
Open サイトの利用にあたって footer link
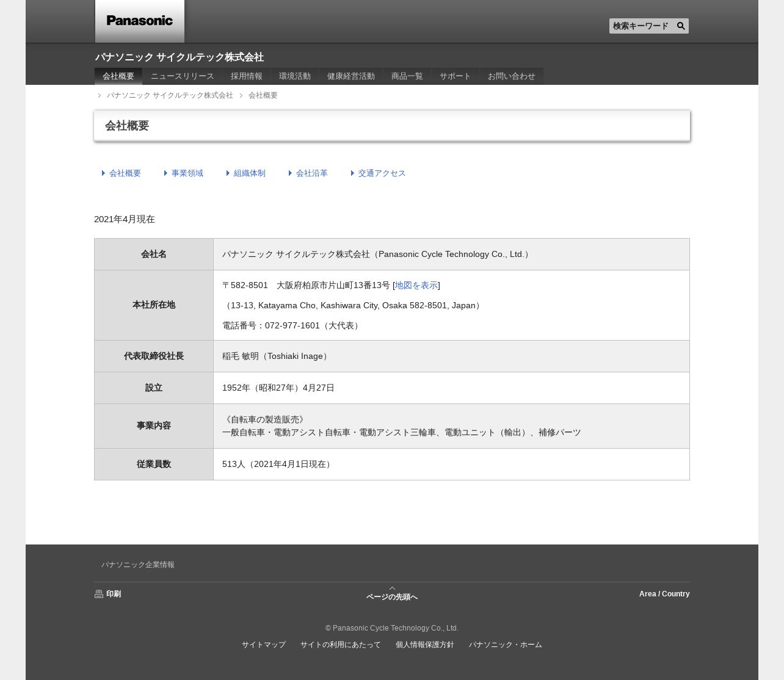[x=341, y=645]
